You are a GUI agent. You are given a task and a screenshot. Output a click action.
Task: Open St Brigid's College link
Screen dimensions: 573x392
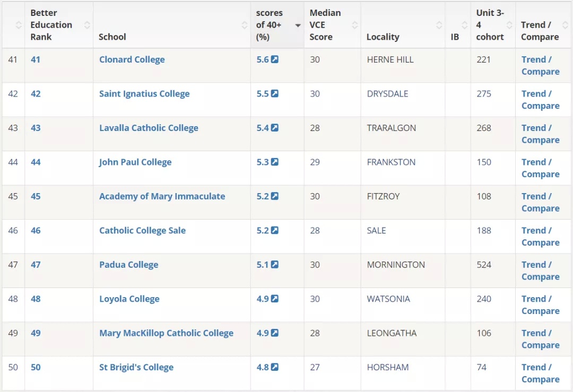point(136,367)
